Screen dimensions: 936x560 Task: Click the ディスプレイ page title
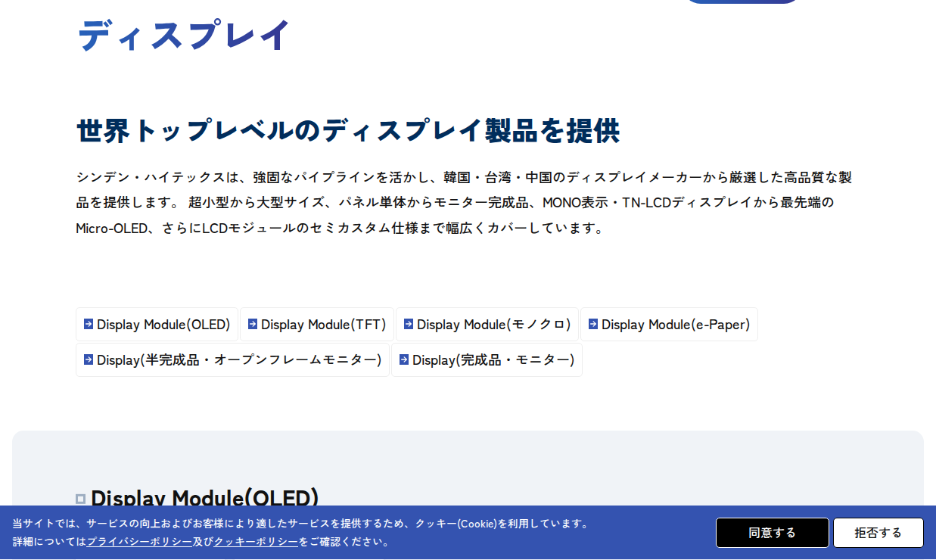click(184, 35)
